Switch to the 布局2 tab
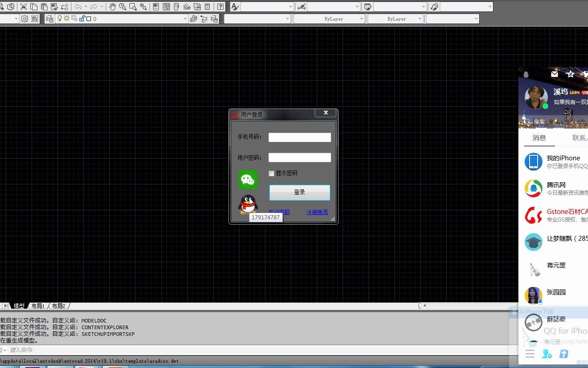This screenshot has width=588, height=368. tap(58, 306)
